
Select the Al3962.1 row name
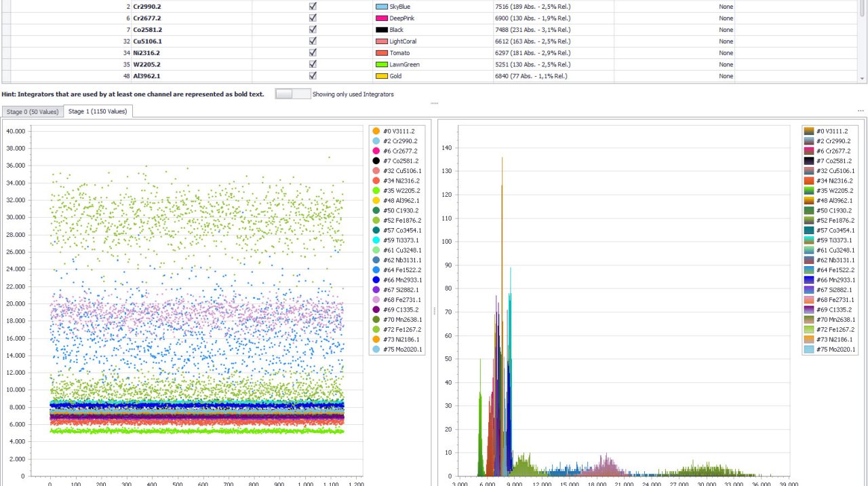146,76
